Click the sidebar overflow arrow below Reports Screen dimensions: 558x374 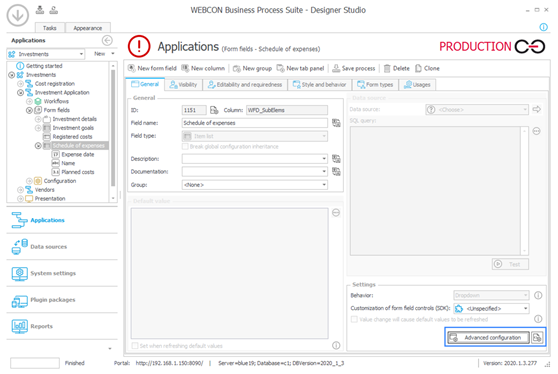pyautogui.click(x=110, y=348)
